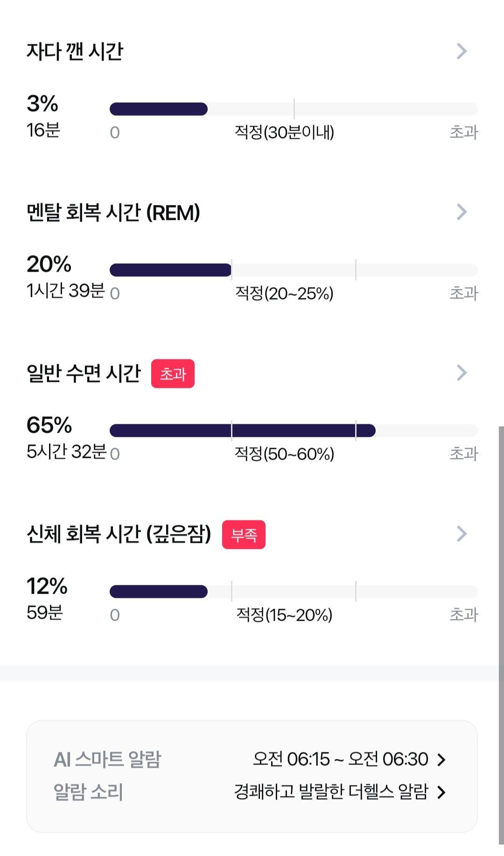Expand 신체 회복 시간 (깊은잠) chevron
The width and height of the screenshot is (504, 856).
click(462, 533)
